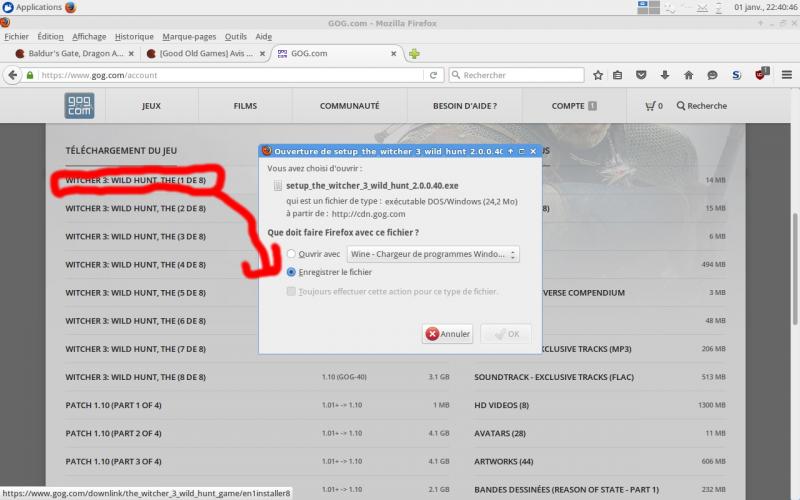The height and width of the screenshot is (500, 800).
Task: Open the Applications menu in top panel
Action: tap(32, 7)
